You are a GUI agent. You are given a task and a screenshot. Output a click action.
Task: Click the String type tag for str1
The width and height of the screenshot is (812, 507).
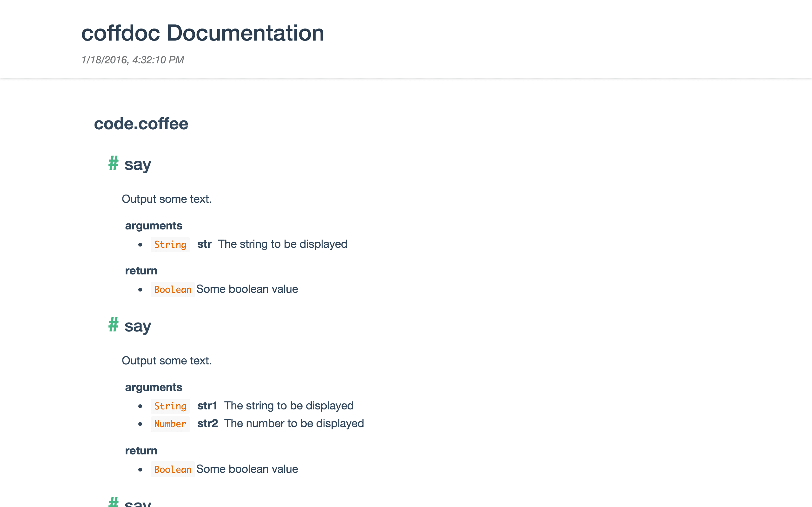pos(170,406)
